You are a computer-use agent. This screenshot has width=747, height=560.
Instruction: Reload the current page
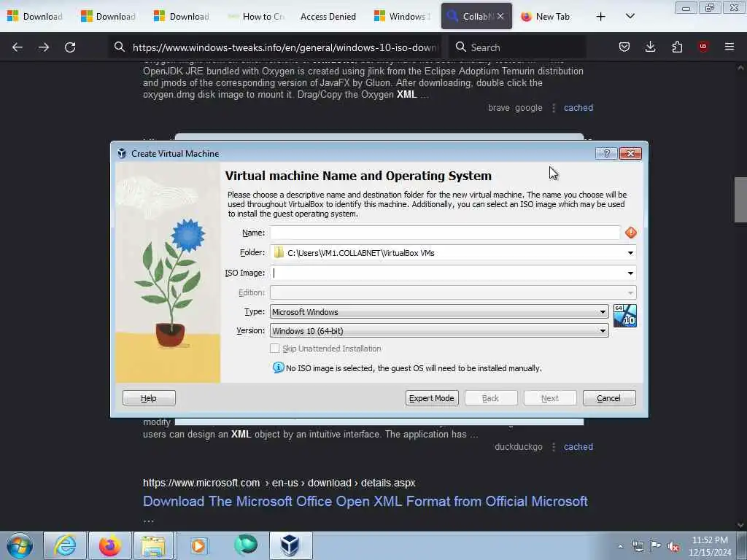tap(70, 47)
